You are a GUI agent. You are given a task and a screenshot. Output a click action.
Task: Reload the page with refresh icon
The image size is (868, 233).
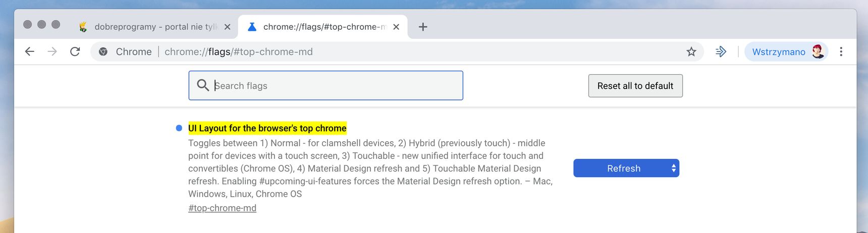coord(75,51)
